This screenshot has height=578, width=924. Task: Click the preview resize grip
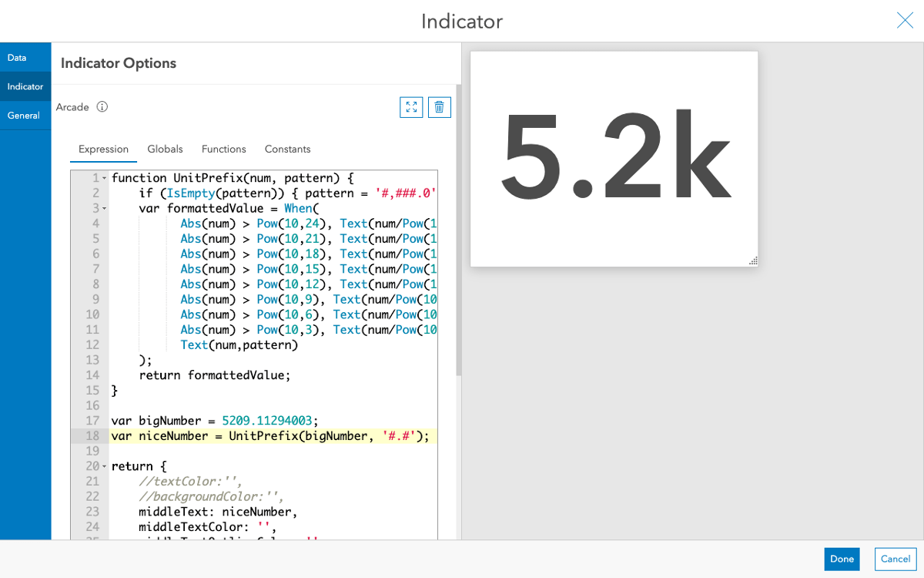(x=752, y=262)
